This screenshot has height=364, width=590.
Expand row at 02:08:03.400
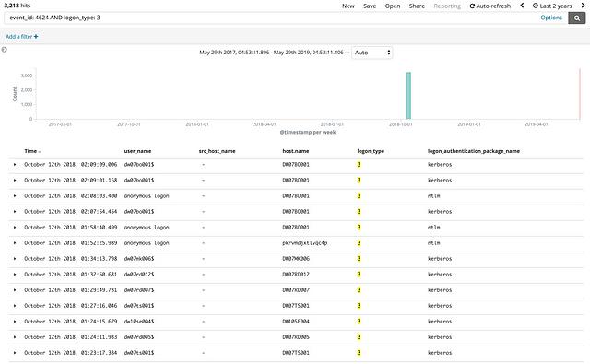tap(15, 196)
